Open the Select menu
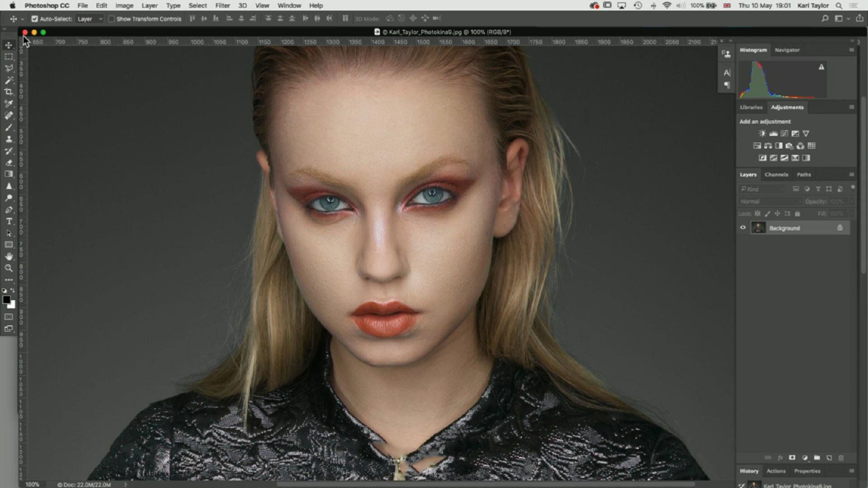 click(198, 5)
